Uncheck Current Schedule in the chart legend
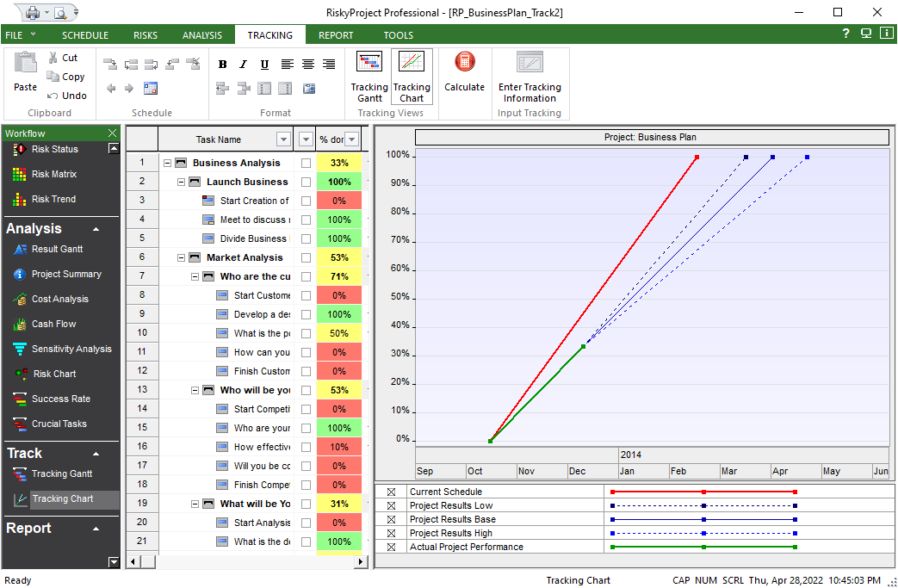This screenshot has height=588, width=898. pos(391,492)
